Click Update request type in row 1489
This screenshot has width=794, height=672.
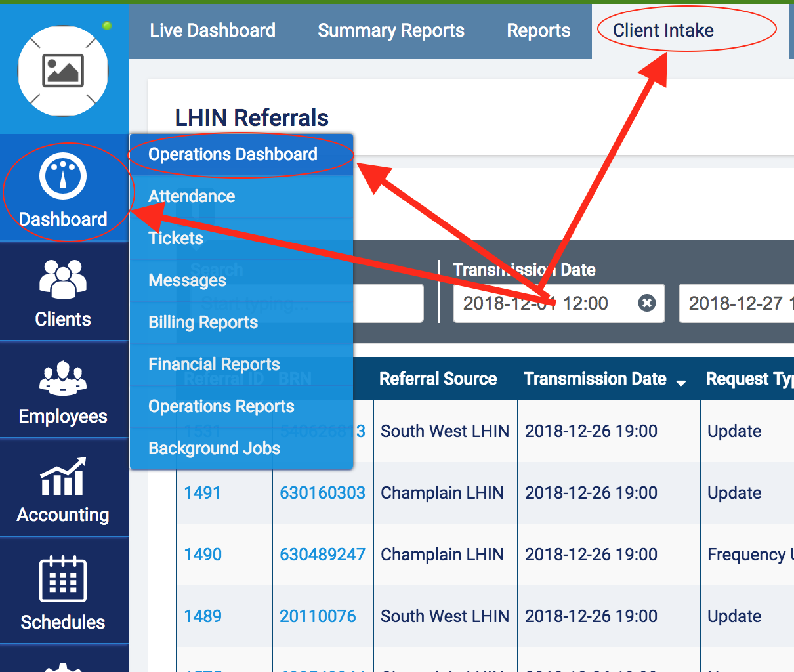(734, 616)
